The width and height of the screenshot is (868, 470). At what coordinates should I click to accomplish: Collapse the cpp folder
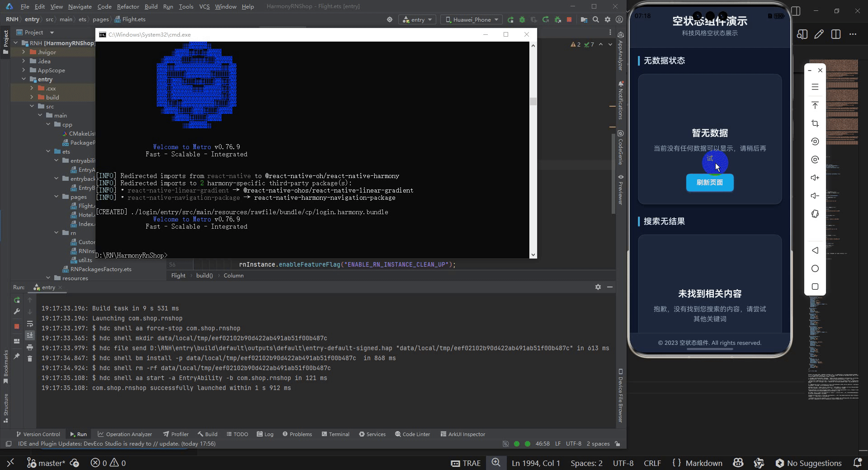pos(48,124)
